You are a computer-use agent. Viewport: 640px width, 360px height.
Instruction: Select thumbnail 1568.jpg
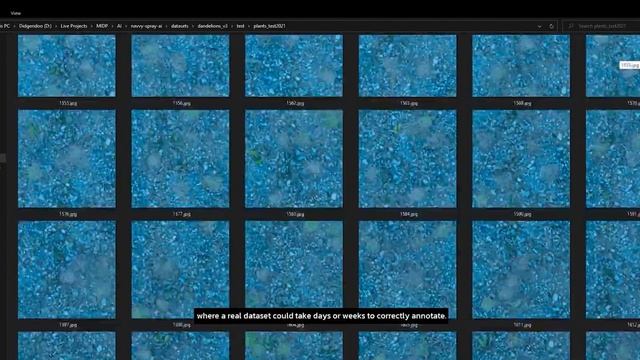tap(521, 66)
